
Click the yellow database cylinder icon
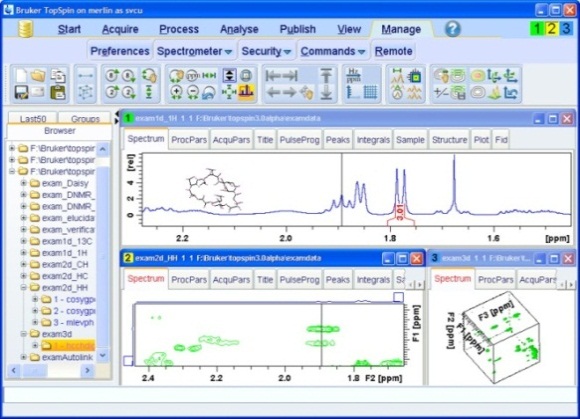coord(26,29)
